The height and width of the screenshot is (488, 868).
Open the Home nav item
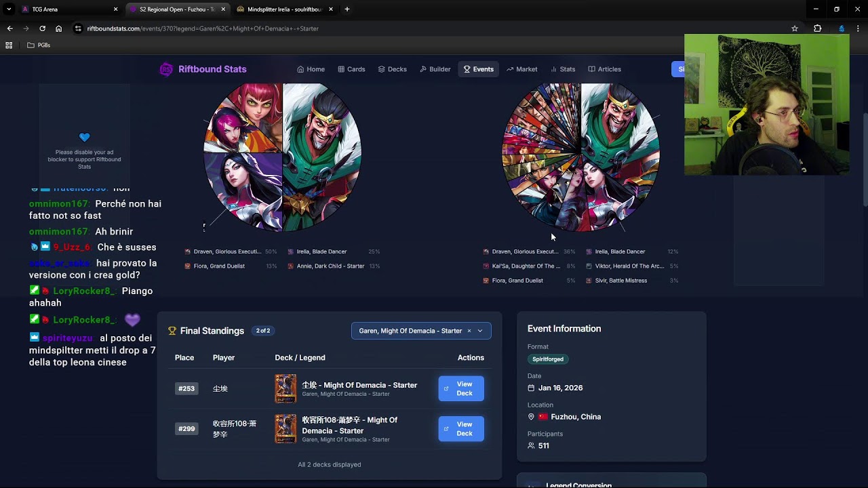pos(311,69)
